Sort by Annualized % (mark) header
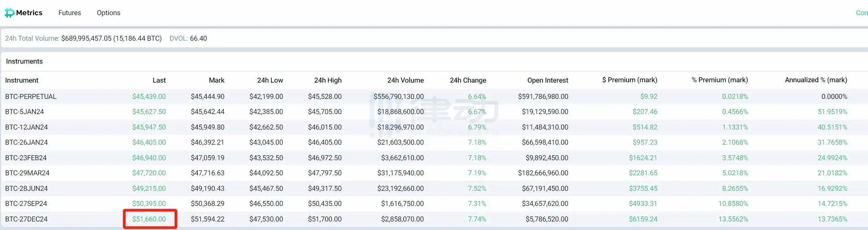Image resolution: width=868 pixels, height=230 pixels. [816, 80]
